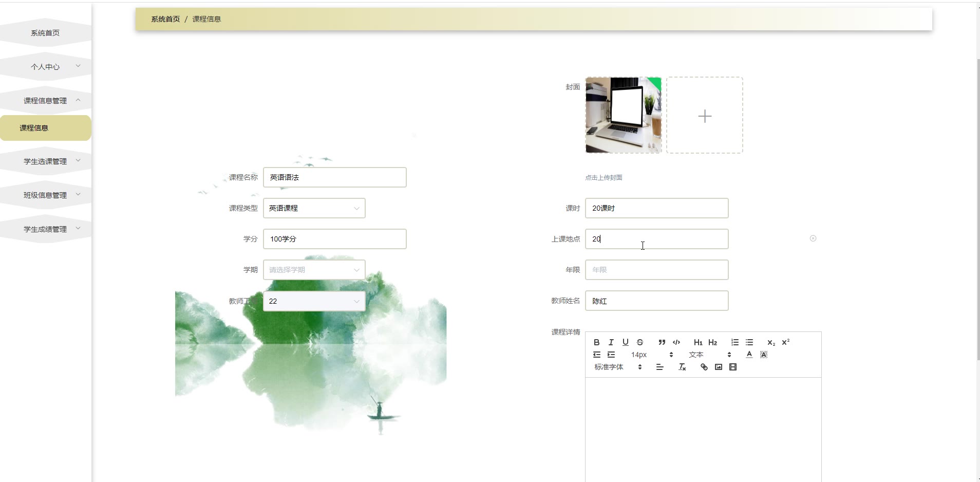Expand the 学生成绩管理 sidebar menu
This screenshot has width=980, height=482.
point(46,229)
